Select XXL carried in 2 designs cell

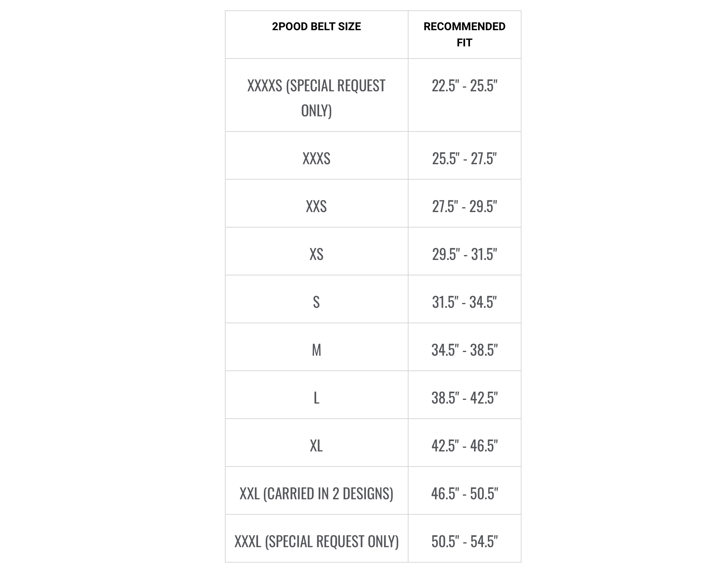coord(317,490)
